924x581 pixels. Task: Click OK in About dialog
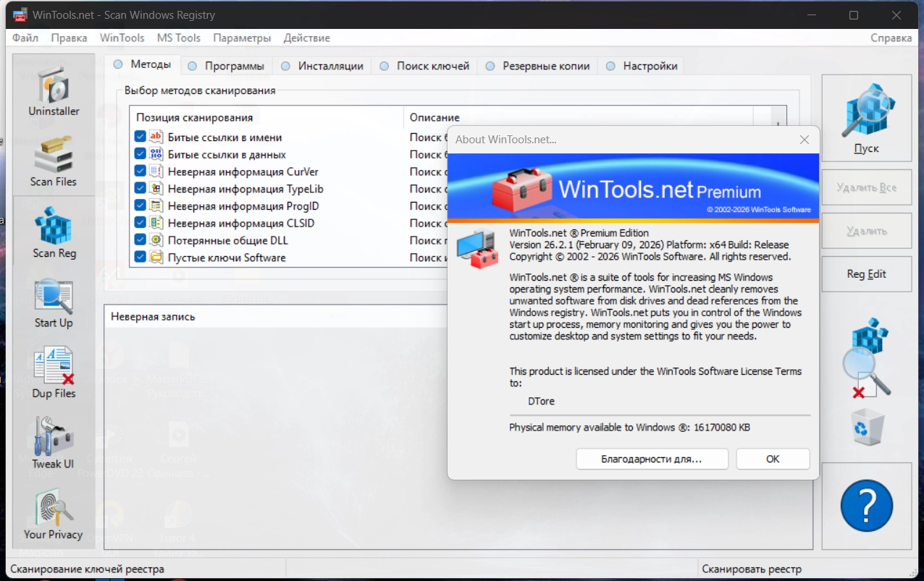tap(773, 459)
